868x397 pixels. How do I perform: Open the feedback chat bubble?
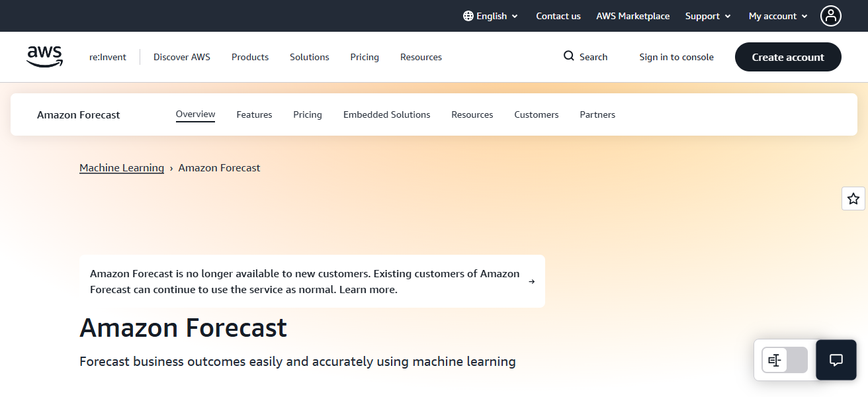836,360
